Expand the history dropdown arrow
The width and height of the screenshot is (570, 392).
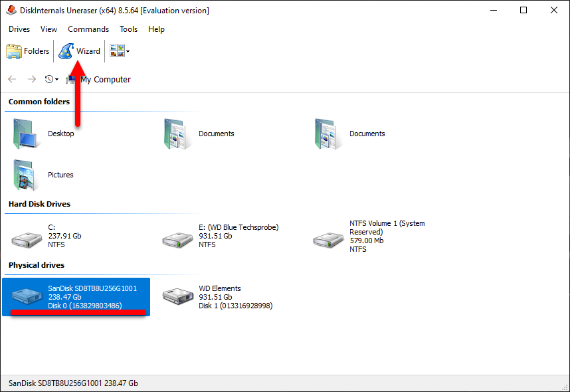point(56,80)
